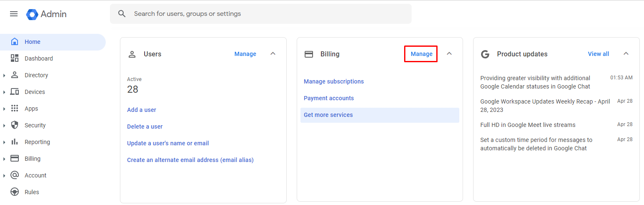
Task: Click the Google Admin logo
Action: tap(32, 14)
